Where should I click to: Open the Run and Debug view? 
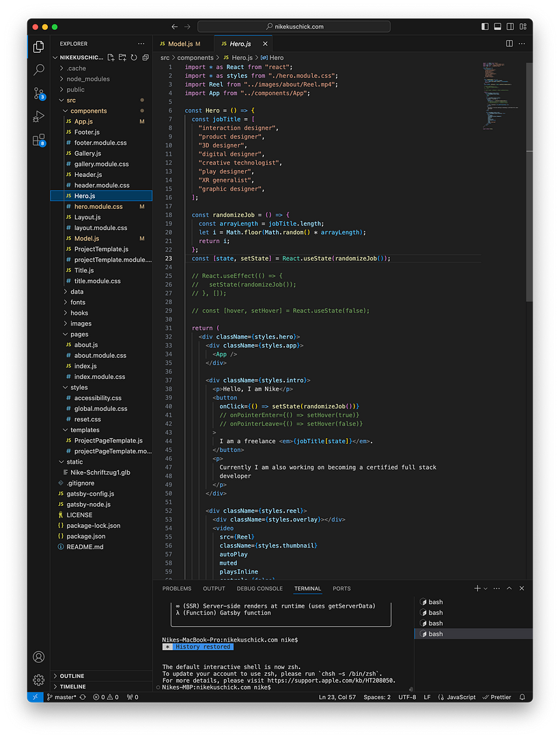pos(39,116)
